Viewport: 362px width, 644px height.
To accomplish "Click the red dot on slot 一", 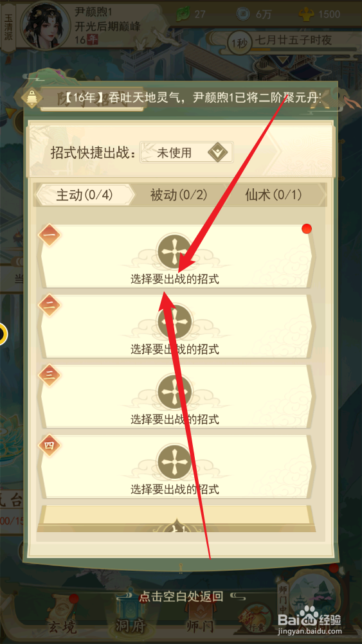I will (x=307, y=229).
